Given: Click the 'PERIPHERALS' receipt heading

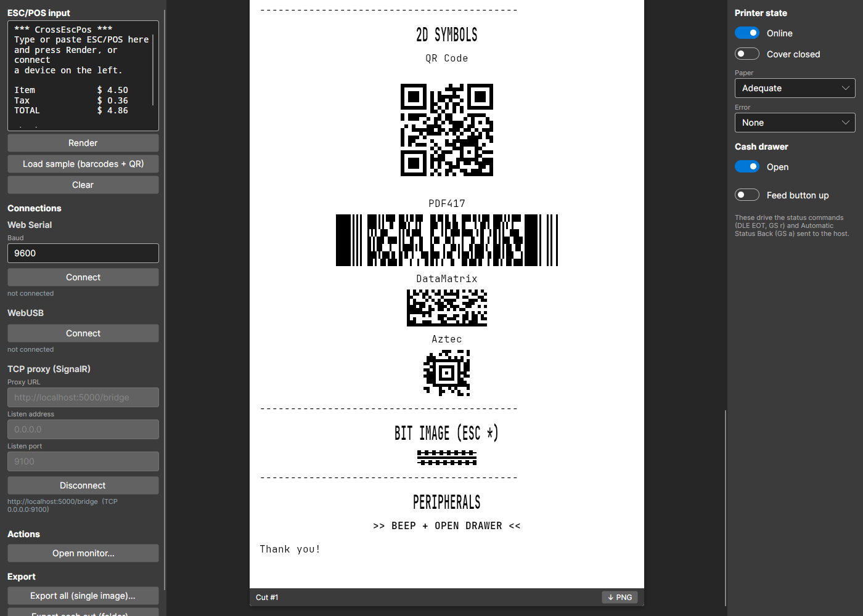Looking at the screenshot, I should [447, 503].
